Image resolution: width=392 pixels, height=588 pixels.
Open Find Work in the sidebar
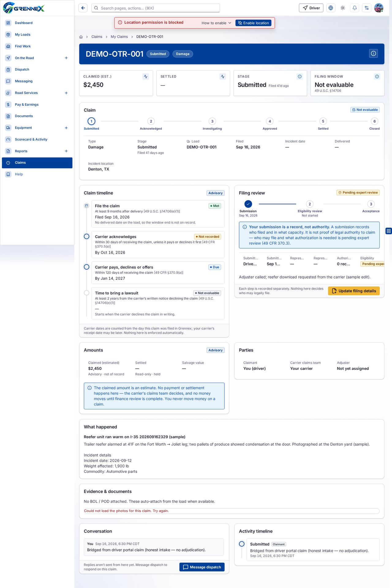(37, 46)
